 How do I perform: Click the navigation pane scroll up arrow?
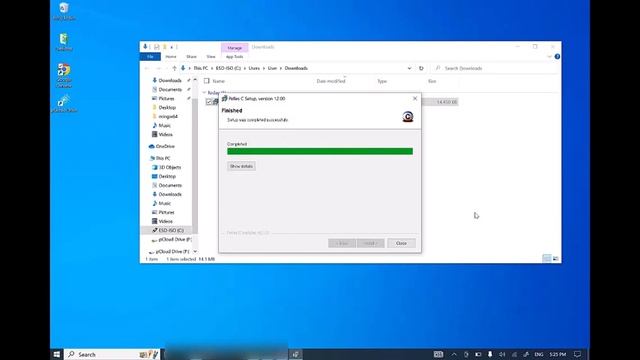click(x=195, y=80)
